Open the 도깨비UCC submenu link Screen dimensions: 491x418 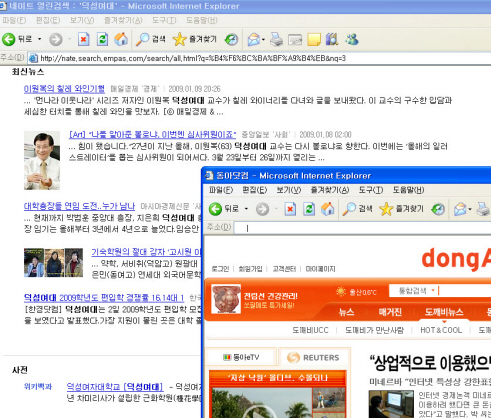(x=310, y=330)
